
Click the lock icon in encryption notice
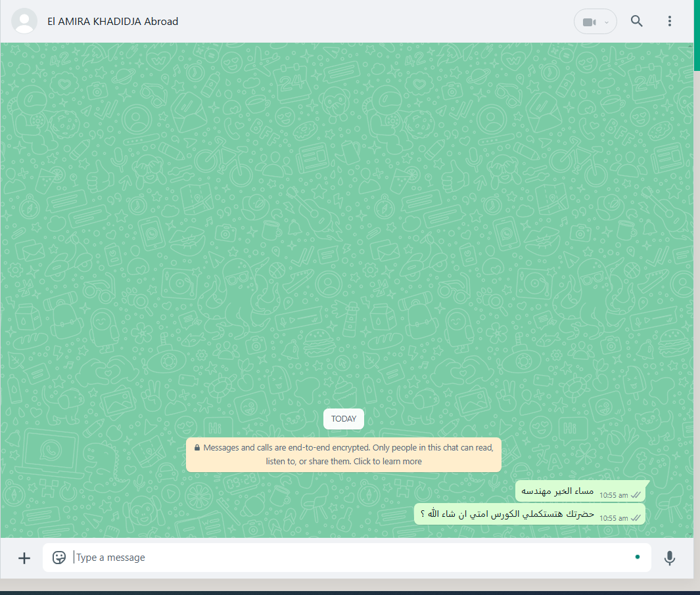197,447
